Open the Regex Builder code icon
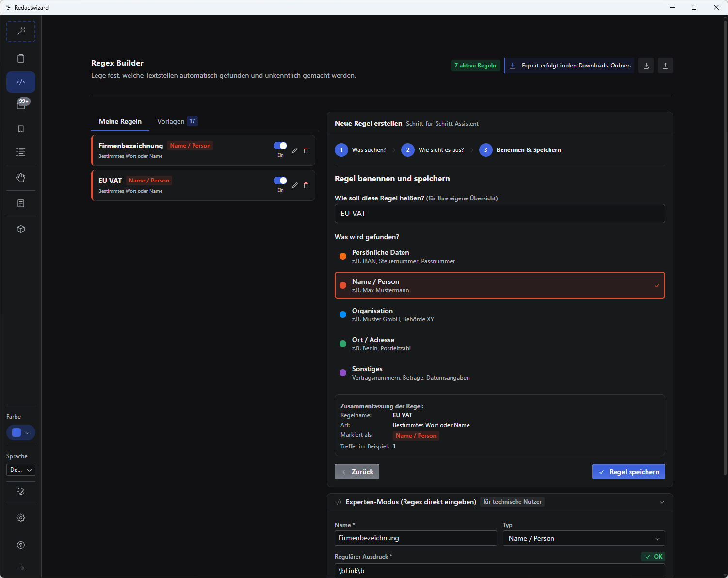728x578 pixels. click(21, 82)
